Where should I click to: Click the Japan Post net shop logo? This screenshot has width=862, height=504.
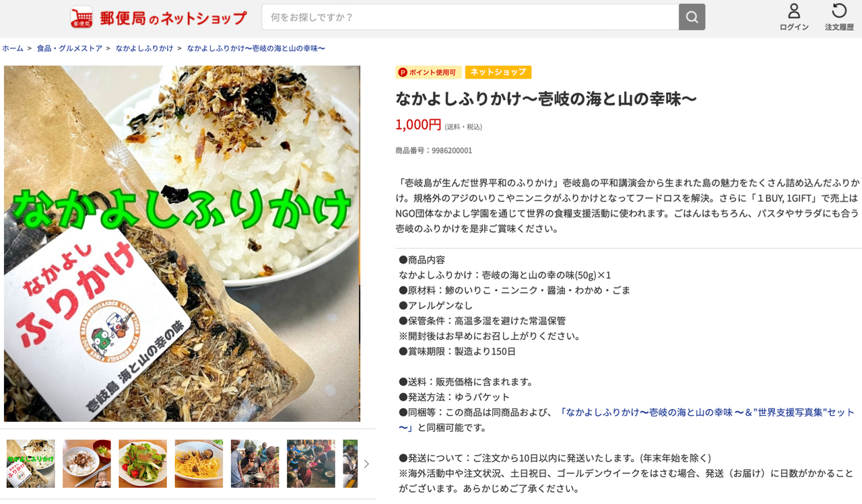click(x=159, y=17)
